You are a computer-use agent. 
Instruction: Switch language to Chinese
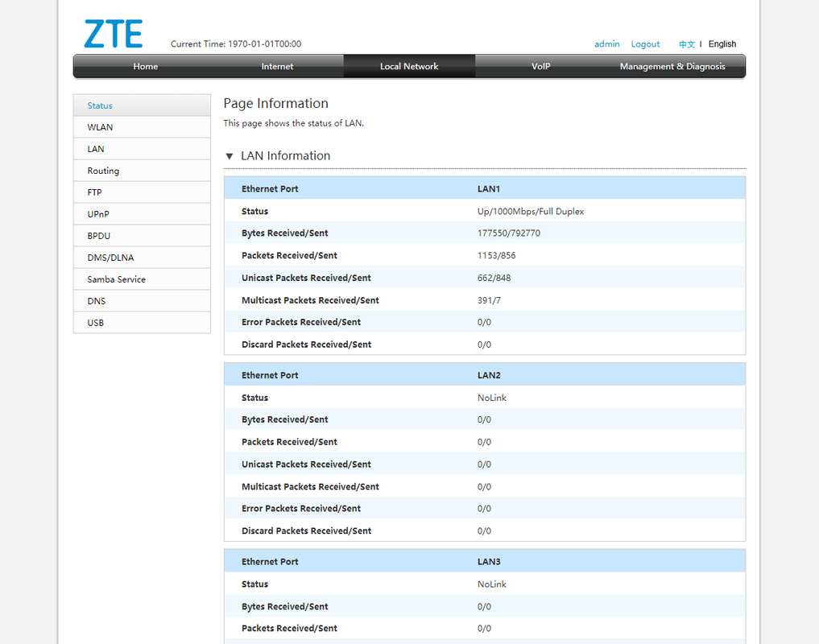tap(687, 44)
